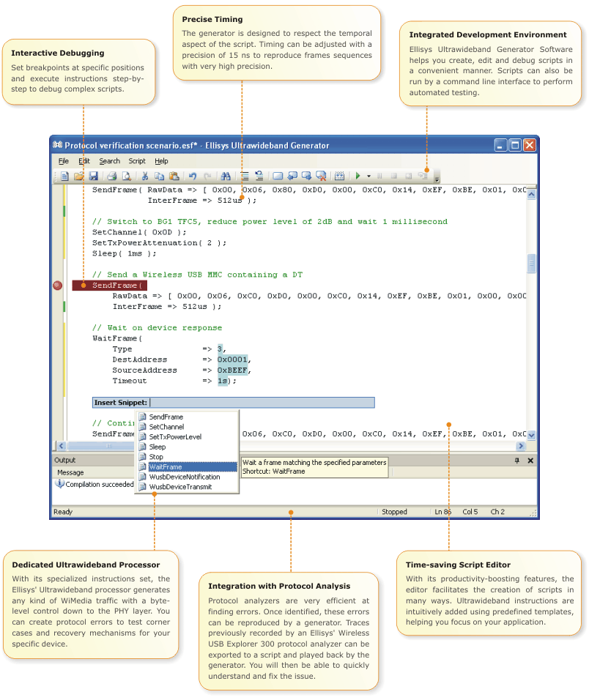Click the Paste clipboard icon

[174, 176]
